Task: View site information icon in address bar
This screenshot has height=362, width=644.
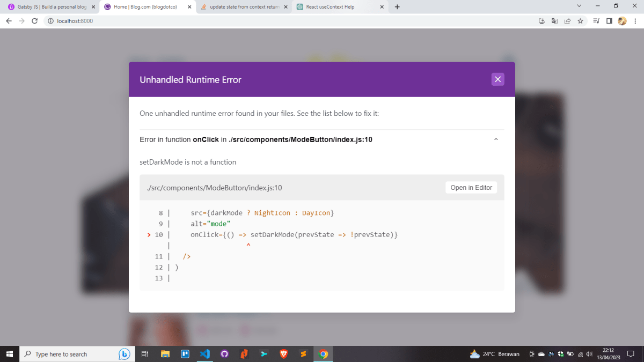Action: [x=50, y=21]
